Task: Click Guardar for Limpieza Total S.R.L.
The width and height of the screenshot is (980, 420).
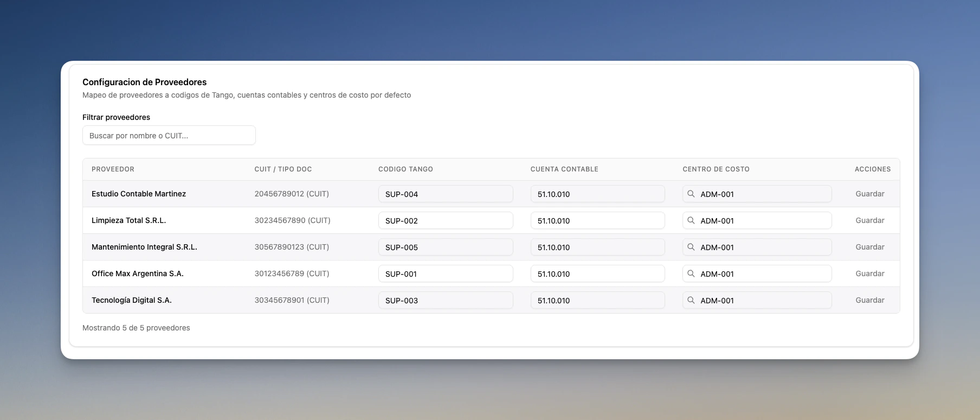Action: point(870,220)
